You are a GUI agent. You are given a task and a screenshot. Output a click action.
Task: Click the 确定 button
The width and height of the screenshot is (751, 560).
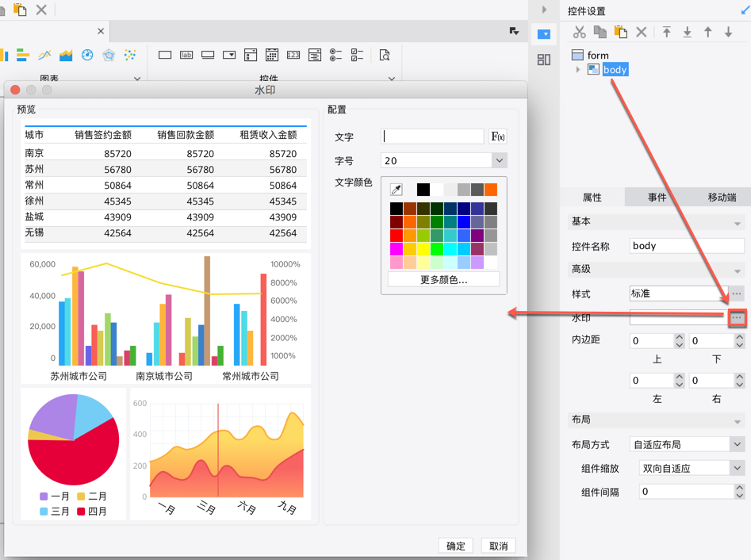coord(456,546)
